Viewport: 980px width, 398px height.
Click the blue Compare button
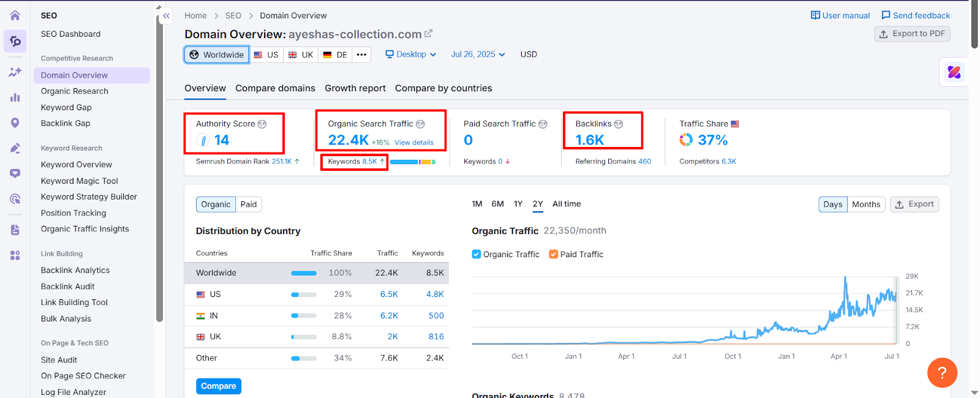(x=219, y=386)
